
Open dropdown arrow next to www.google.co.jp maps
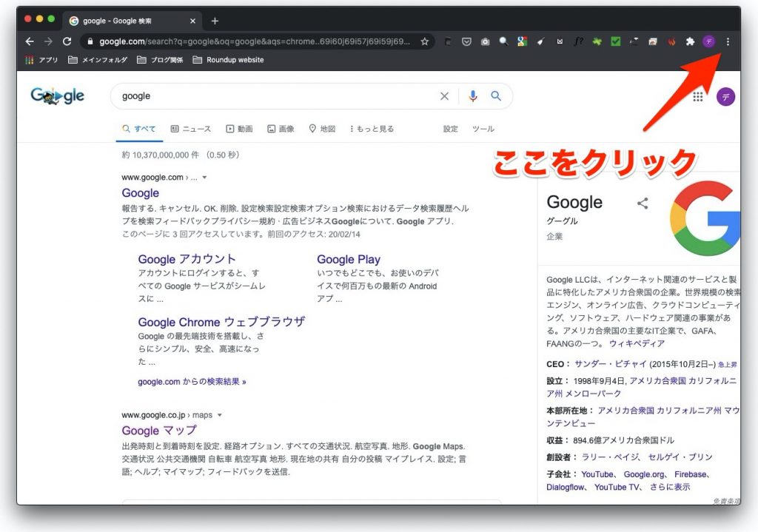click(x=219, y=415)
